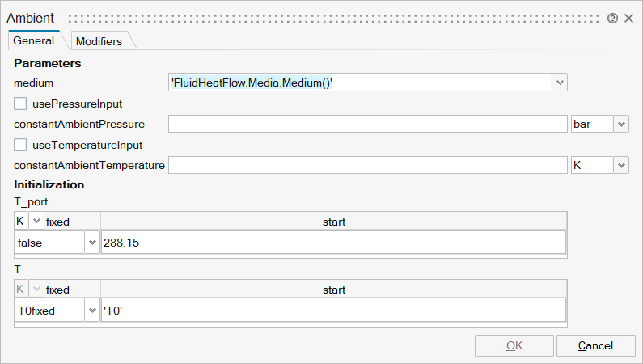Viewport: 643px width, 364px height.
Task: Open the K temperature unit dropdown
Action: [x=621, y=165]
